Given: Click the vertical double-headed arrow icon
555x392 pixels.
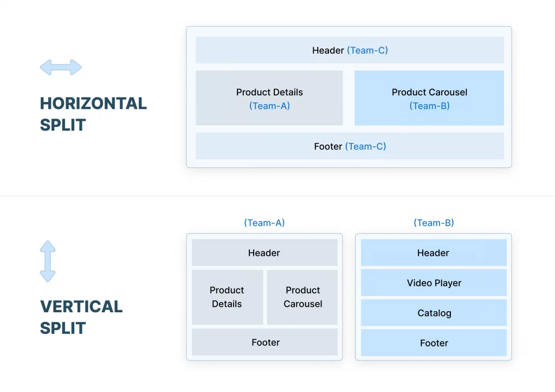Looking at the screenshot, I should [48, 261].
